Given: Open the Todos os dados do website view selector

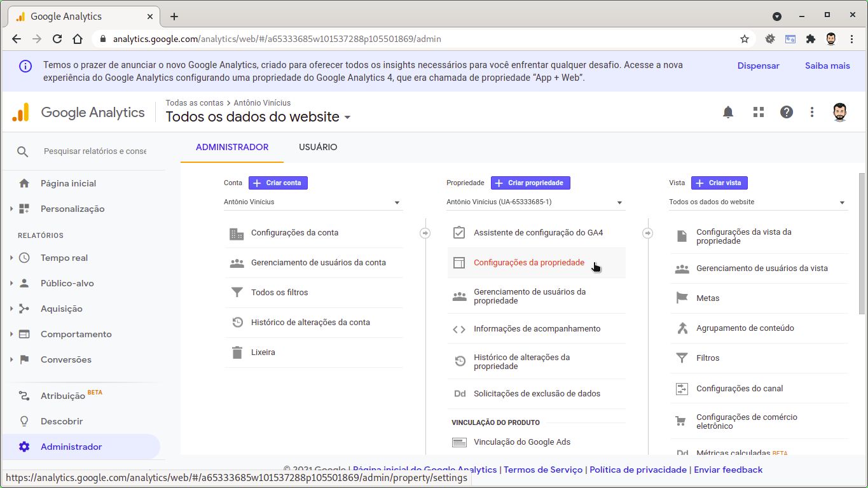Looking at the screenshot, I should pos(258,117).
